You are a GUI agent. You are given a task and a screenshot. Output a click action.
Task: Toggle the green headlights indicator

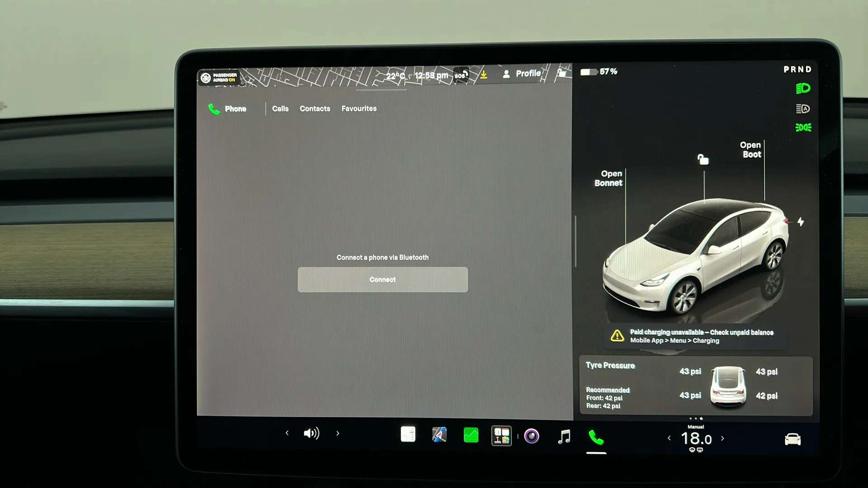(x=803, y=89)
